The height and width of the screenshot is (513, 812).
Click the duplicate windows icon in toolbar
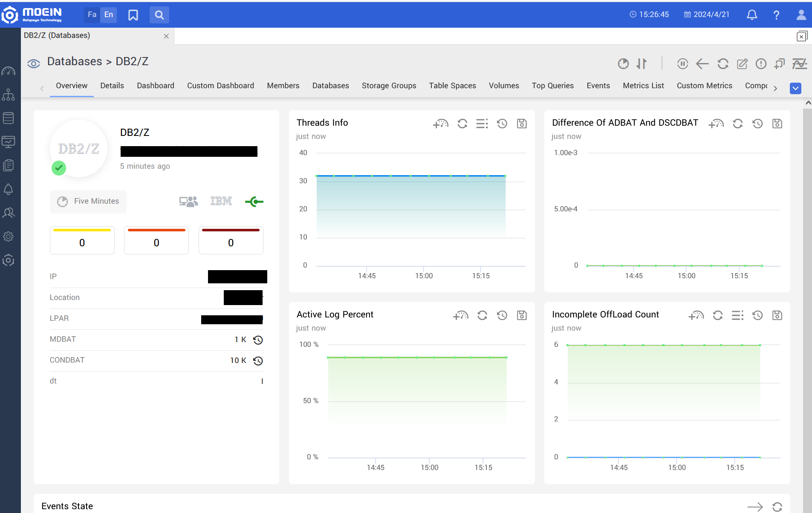(x=780, y=64)
